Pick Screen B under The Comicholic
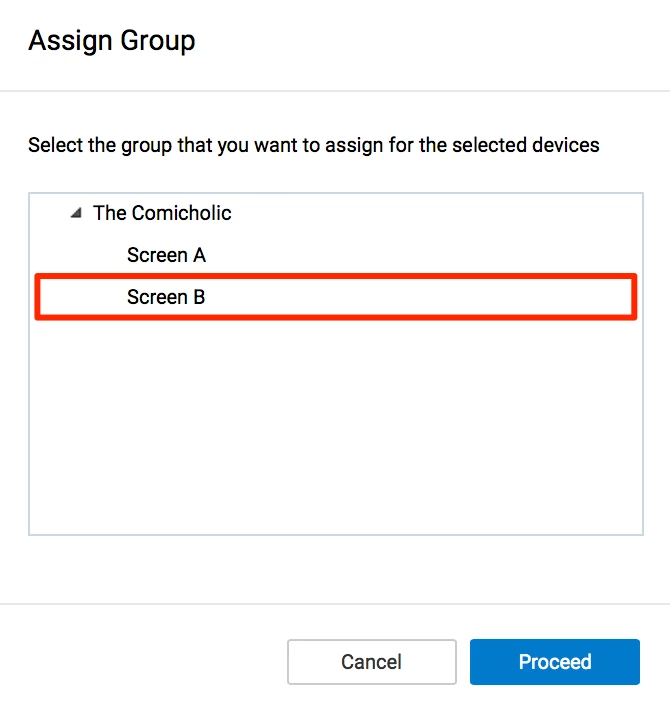This screenshot has height=710, width=670. pos(166,297)
